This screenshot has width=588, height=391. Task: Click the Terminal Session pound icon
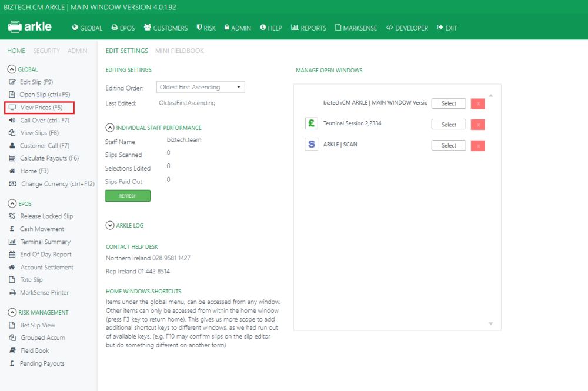coord(311,123)
